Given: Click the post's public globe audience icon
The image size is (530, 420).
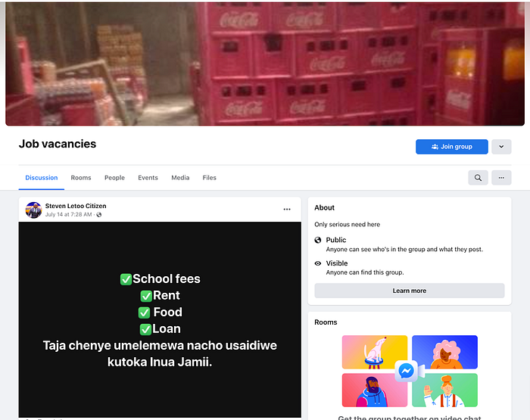Looking at the screenshot, I should [99, 215].
